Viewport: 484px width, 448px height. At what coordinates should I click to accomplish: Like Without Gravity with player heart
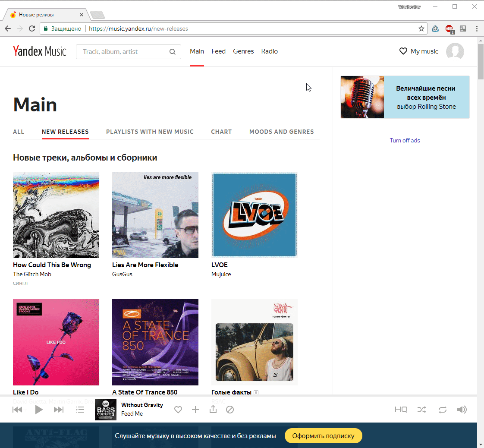point(178,410)
